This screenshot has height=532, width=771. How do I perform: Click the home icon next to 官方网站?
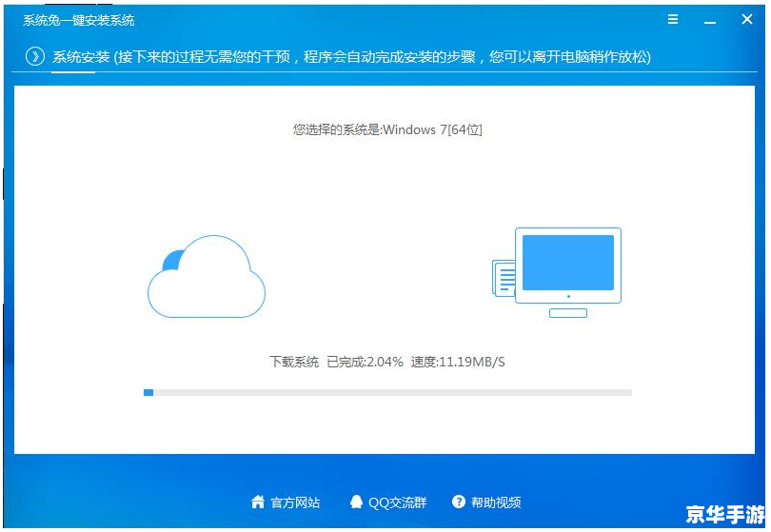click(x=258, y=502)
